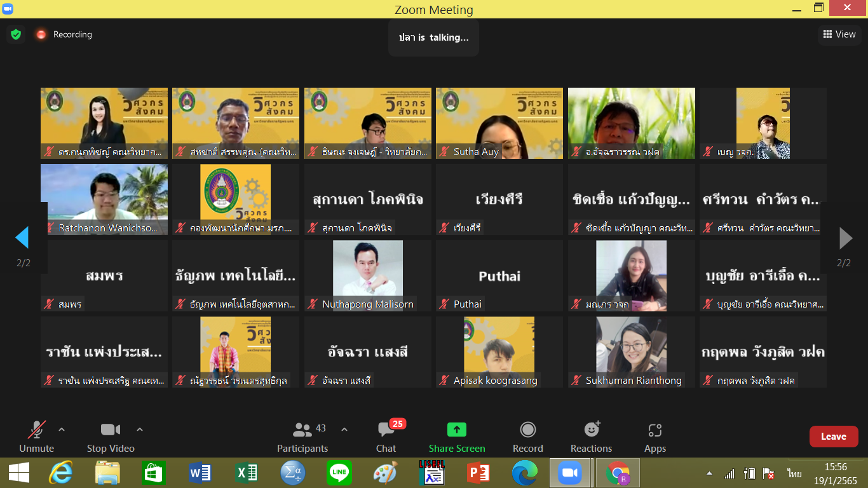
Task: Click the network signal tray icon
Action: tap(729, 473)
